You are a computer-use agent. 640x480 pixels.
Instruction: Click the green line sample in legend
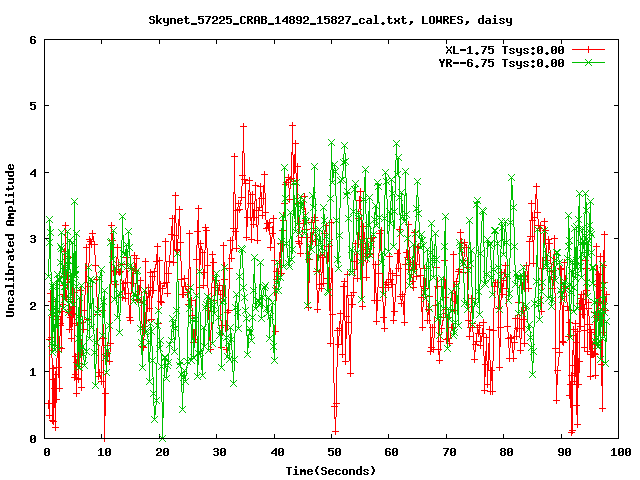coord(588,62)
